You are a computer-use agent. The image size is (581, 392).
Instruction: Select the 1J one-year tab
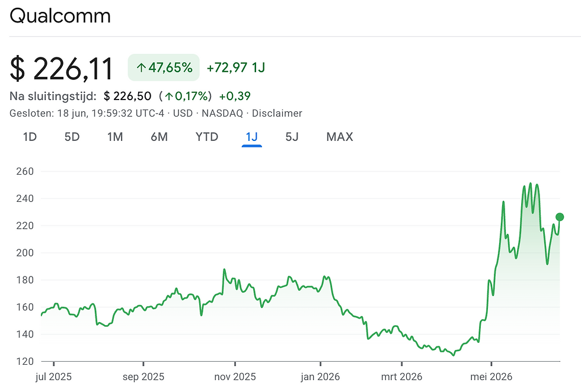tap(251, 137)
